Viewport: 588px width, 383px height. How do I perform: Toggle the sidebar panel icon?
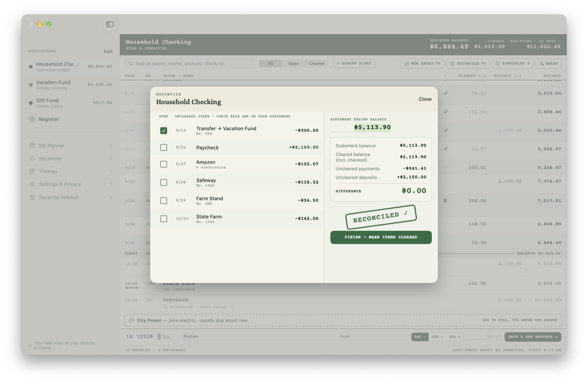pyautogui.click(x=110, y=24)
